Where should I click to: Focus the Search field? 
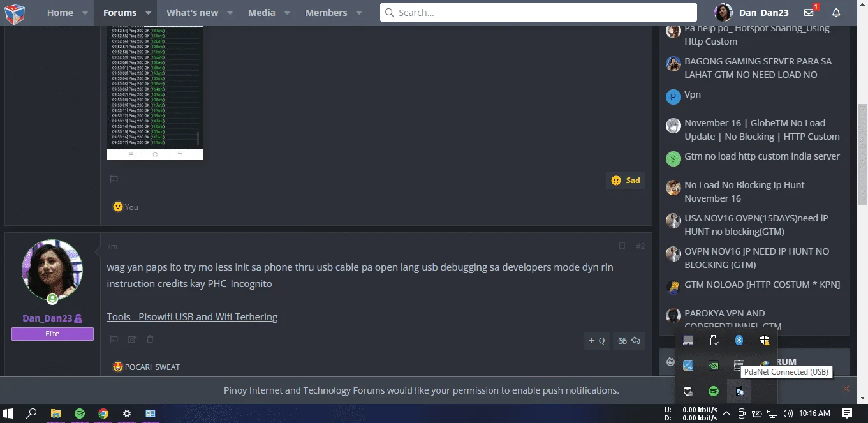pos(538,13)
